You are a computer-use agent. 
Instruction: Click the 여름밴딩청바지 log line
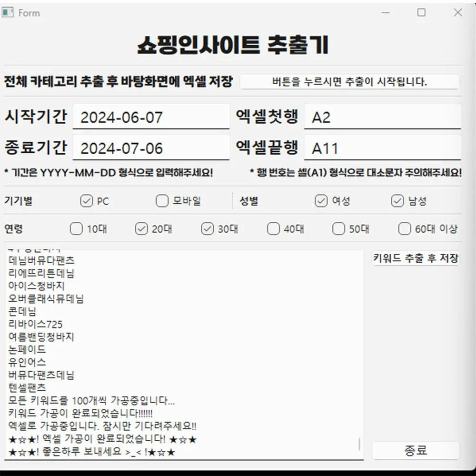[41, 337]
